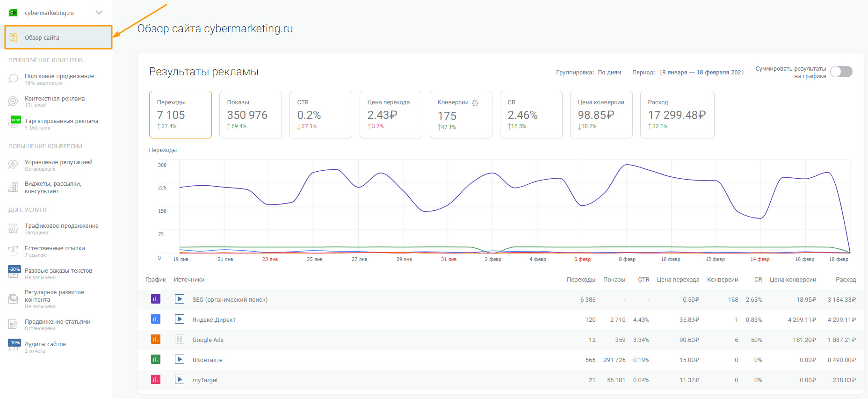This screenshot has height=399, width=868.
Task: Click the 14 февр chart axis date
Action: (760, 259)
